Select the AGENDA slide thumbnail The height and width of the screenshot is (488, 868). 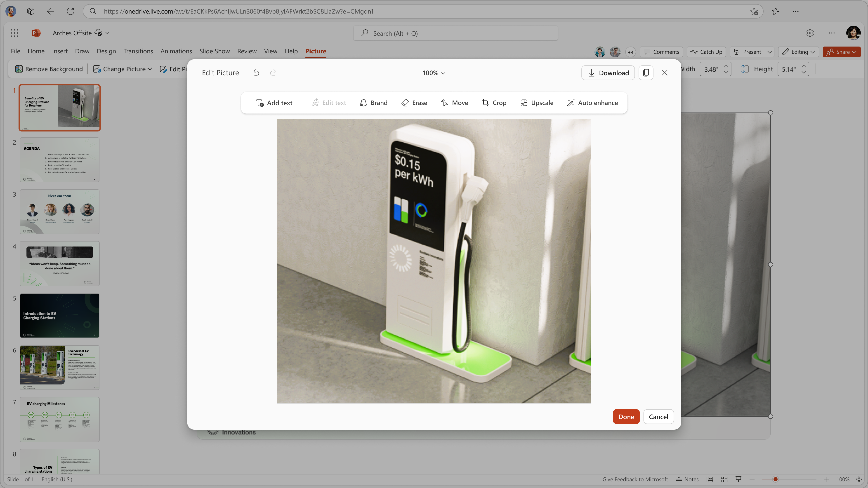pyautogui.click(x=60, y=160)
